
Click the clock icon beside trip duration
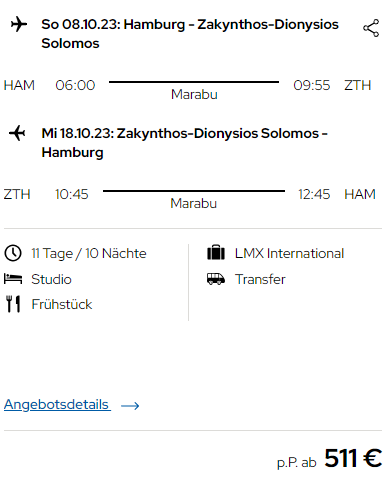13,253
